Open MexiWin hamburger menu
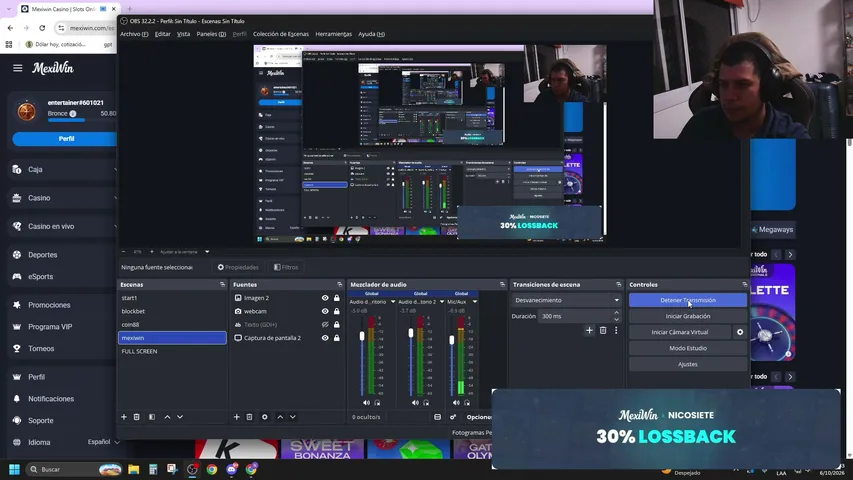Screen dimensions: 853x480 coord(17,68)
